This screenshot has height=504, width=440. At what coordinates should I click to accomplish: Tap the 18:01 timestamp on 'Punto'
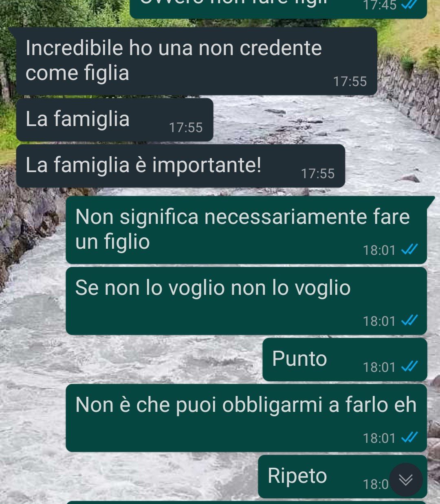(x=379, y=367)
